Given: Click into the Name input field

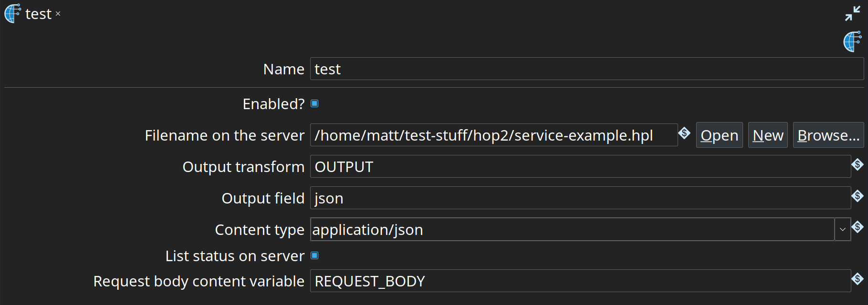Looking at the screenshot, I should 586,69.
